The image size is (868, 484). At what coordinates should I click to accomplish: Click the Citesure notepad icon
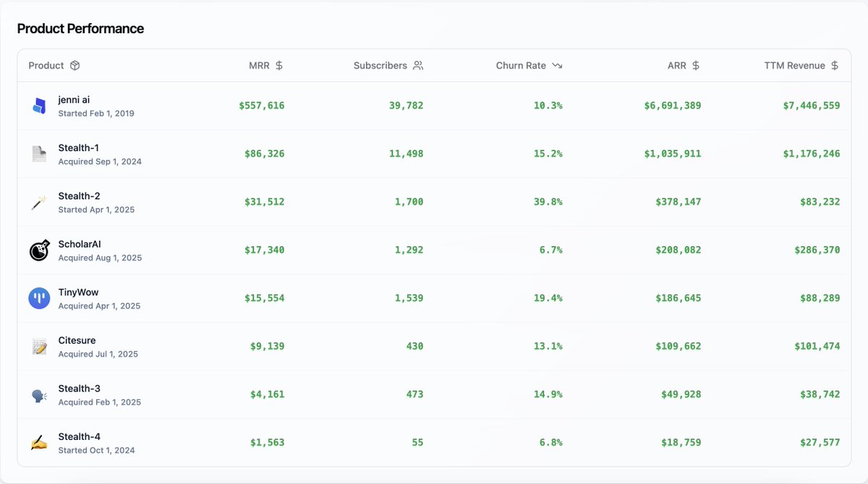coord(39,347)
